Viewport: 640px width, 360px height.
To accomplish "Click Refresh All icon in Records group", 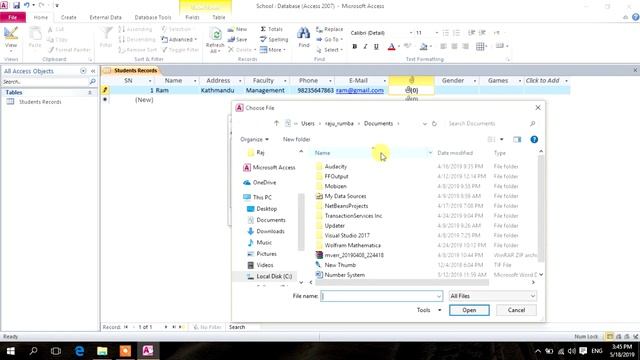I will point(215,35).
